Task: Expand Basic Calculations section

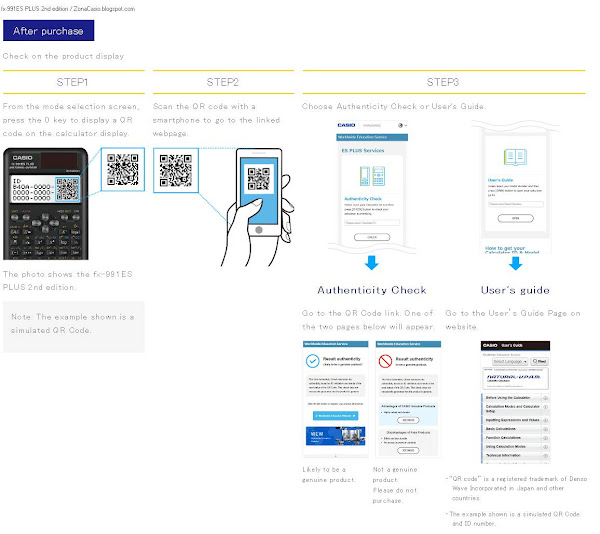Action: point(515,429)
